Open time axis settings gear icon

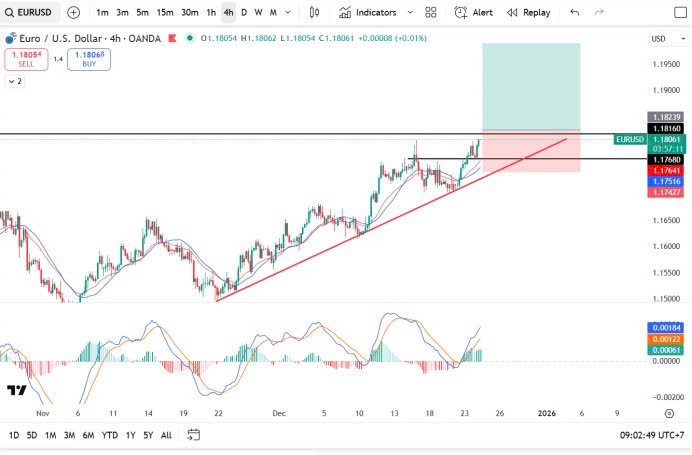tap(668, 412)
